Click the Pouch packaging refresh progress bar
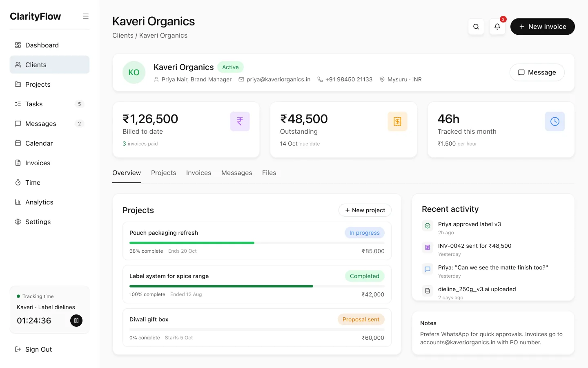The width and height of the screenshot is (588, 368). coord(257,243)
